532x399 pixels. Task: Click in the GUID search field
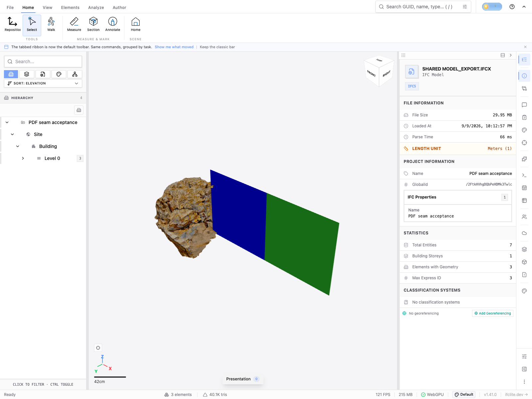coord(423,7)
